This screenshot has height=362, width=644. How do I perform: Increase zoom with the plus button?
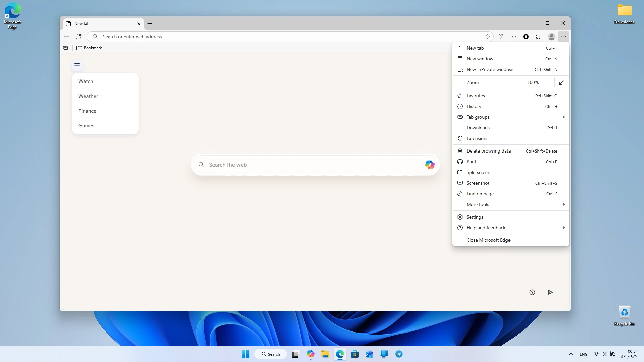(547, 82)
